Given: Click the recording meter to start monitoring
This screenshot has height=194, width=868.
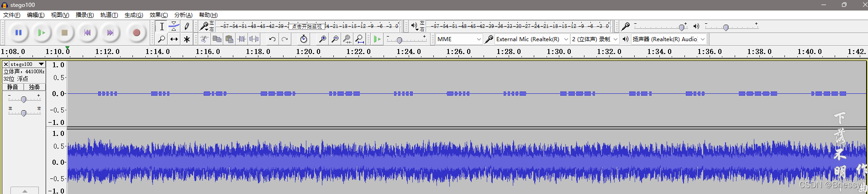Looking at the screenshot, I should coord(307,27).
